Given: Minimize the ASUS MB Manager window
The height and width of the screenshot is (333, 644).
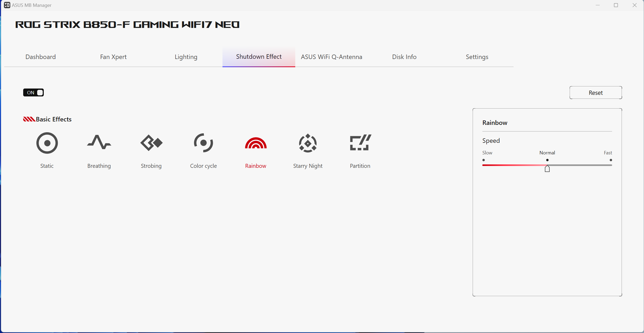Looking at the screenshot, I should coord(598,5).
